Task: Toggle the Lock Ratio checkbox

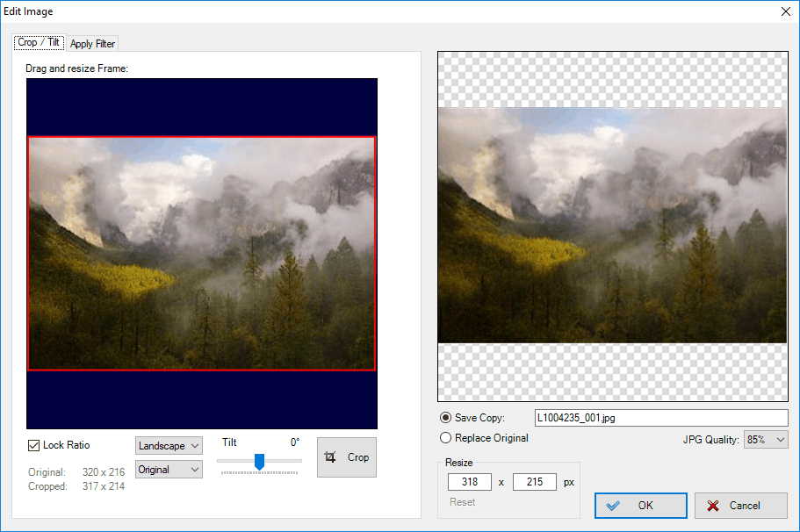Action: pos(33,445)
